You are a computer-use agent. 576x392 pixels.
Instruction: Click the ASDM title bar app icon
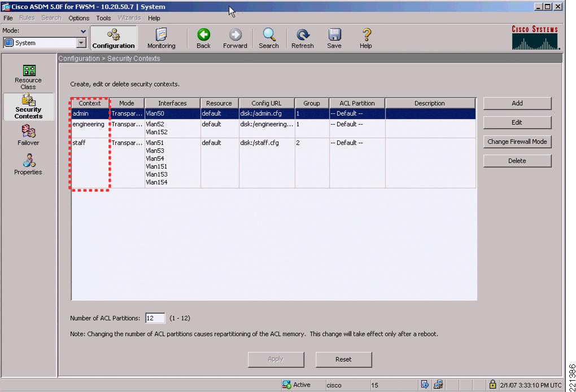coord(6,7)
